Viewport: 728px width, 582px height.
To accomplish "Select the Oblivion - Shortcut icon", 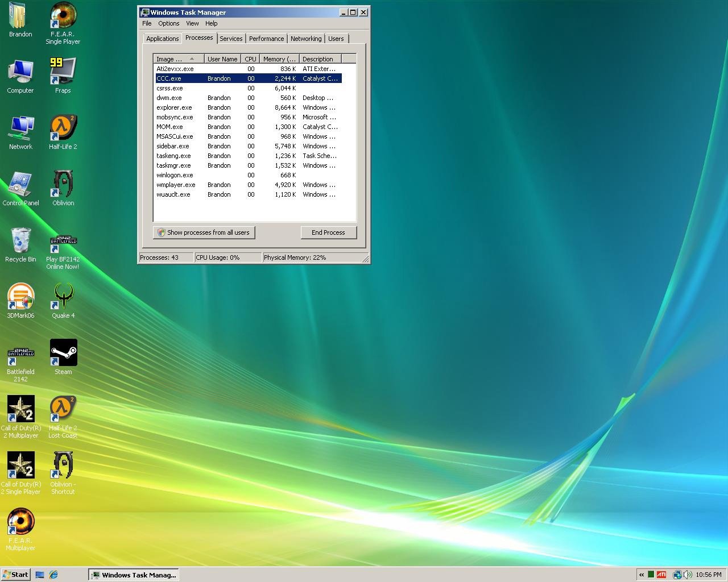I will tap(63, 473).
